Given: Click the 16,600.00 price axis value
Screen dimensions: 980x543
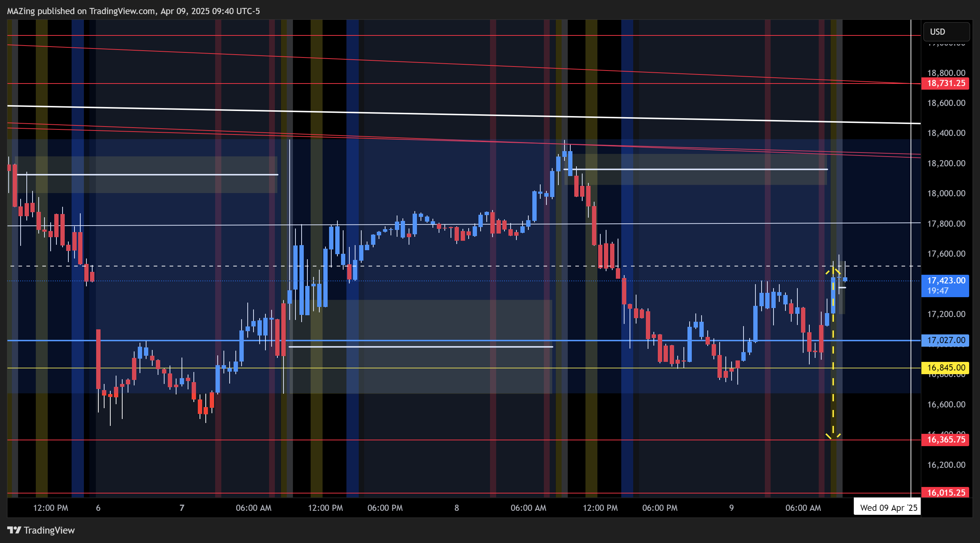Looking at the screenshot, I should 946,405.
